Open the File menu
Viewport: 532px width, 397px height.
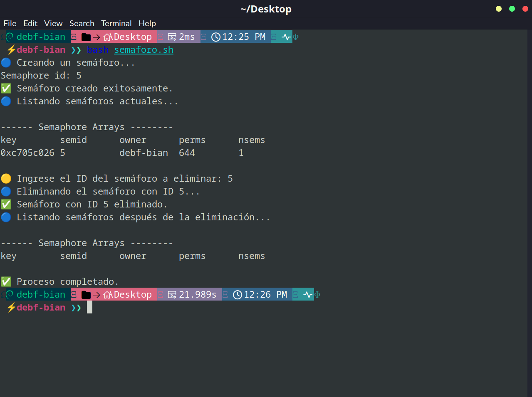coord(10,23)
